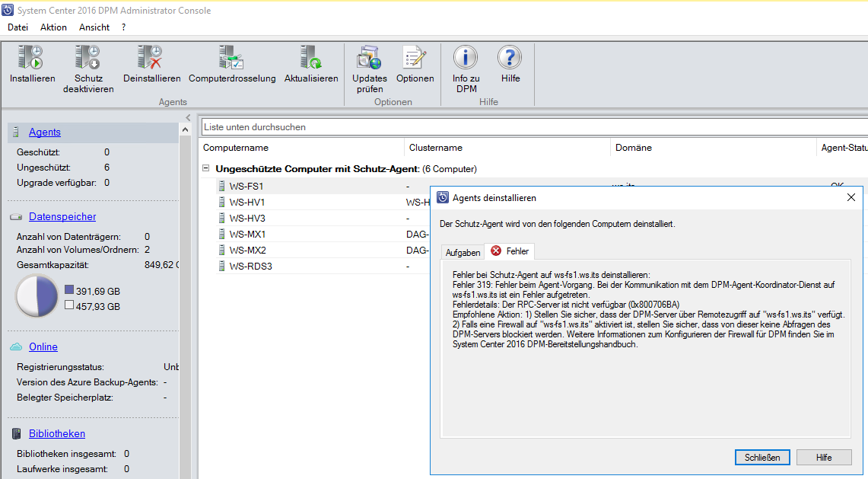Select the WS-RDS3 row
The image size is (868, 479).
(323, 266)
